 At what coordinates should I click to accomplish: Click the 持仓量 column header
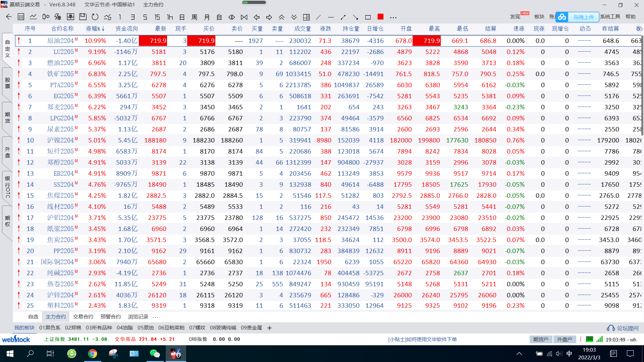pos(351,29)
